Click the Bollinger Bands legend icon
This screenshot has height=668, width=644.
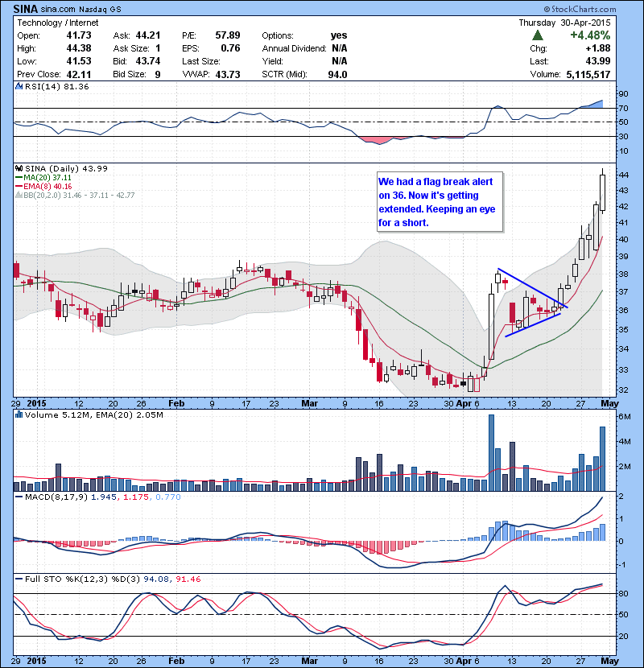[x=19, y=195]
